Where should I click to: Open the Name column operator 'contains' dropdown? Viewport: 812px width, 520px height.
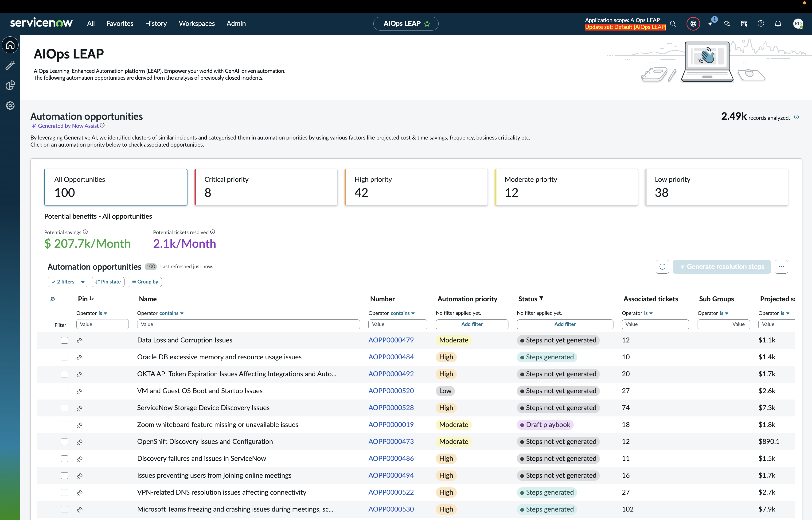click(172, 313)
